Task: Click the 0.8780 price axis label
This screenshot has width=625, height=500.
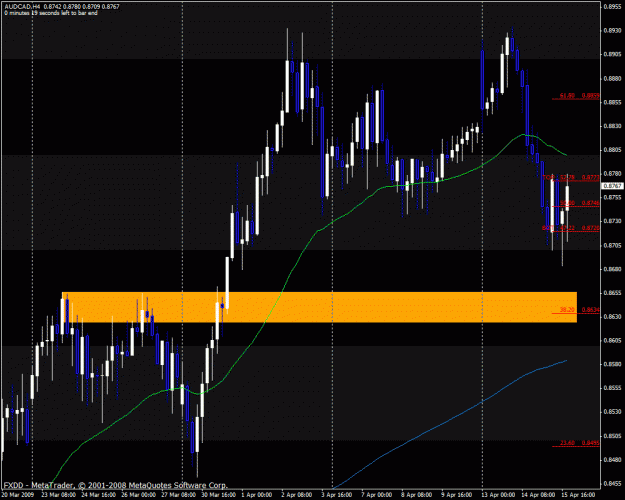Action: point(612,174)
